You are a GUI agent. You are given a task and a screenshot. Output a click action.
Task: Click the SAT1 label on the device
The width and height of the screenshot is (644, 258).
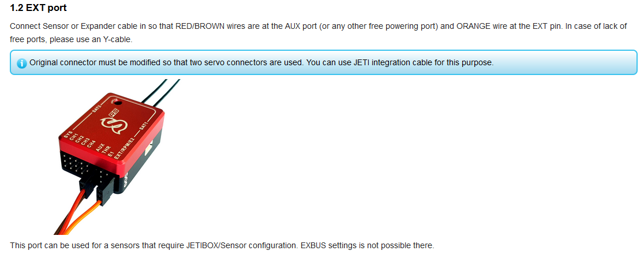[x=144, y=125]
